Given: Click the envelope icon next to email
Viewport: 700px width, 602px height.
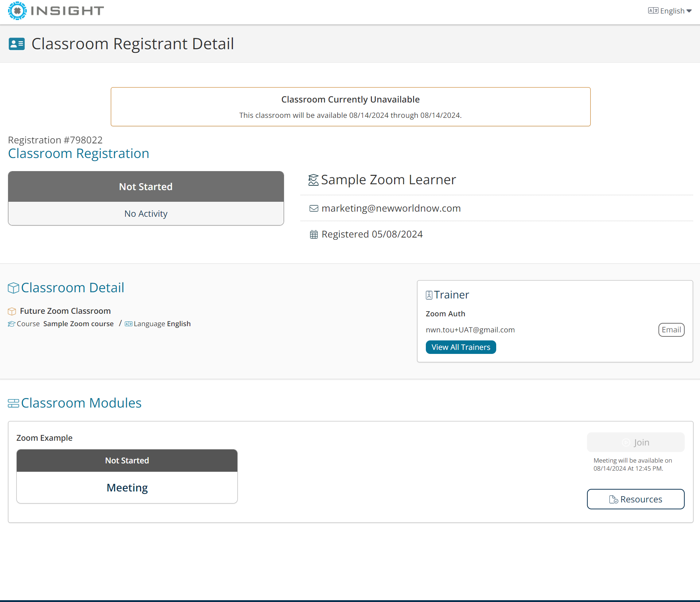Looking at the screenshot, I should (x=314, y=208).
